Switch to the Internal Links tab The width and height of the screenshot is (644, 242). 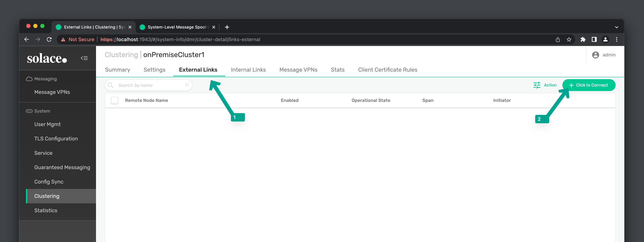coord(248,70)
